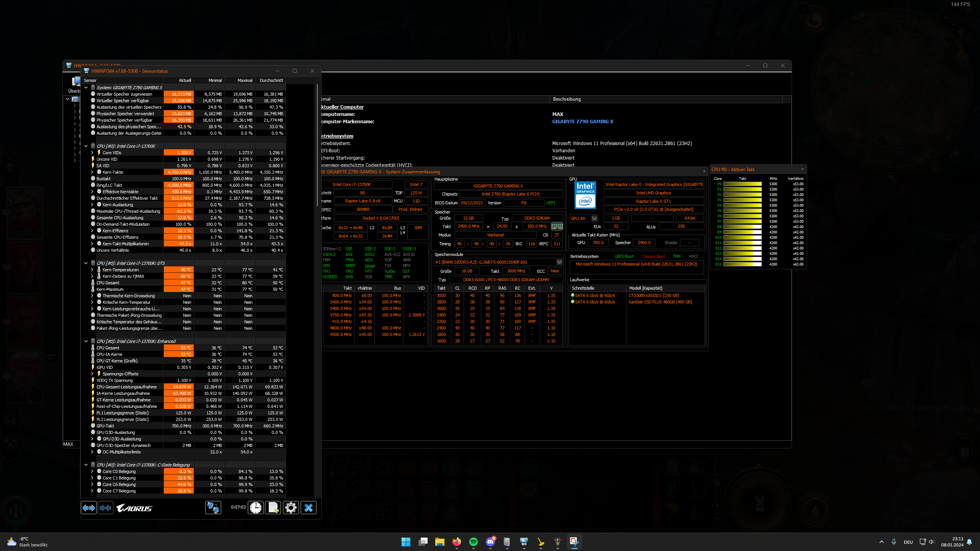Click the Beschreibung column header
Screen dimensions: 980x551
[567, 99]
